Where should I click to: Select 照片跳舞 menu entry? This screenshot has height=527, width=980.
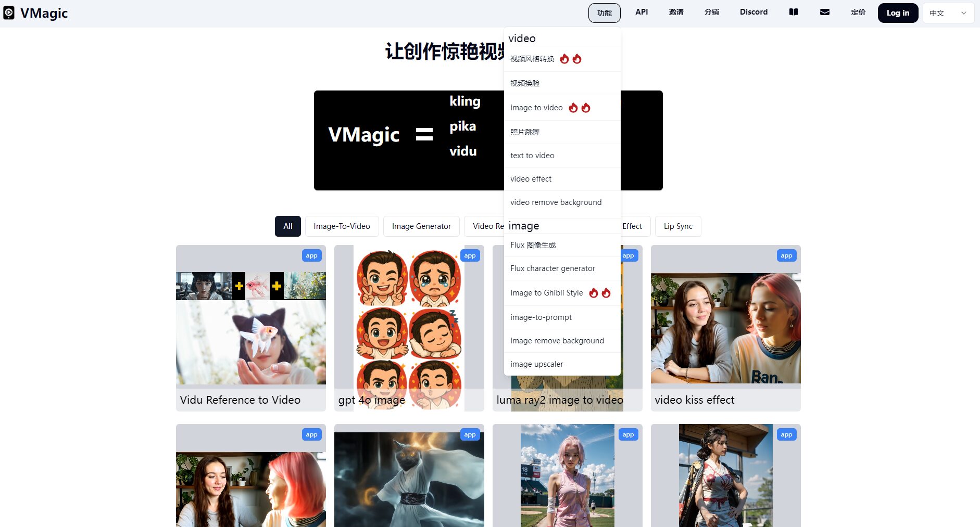coord(562,132)
